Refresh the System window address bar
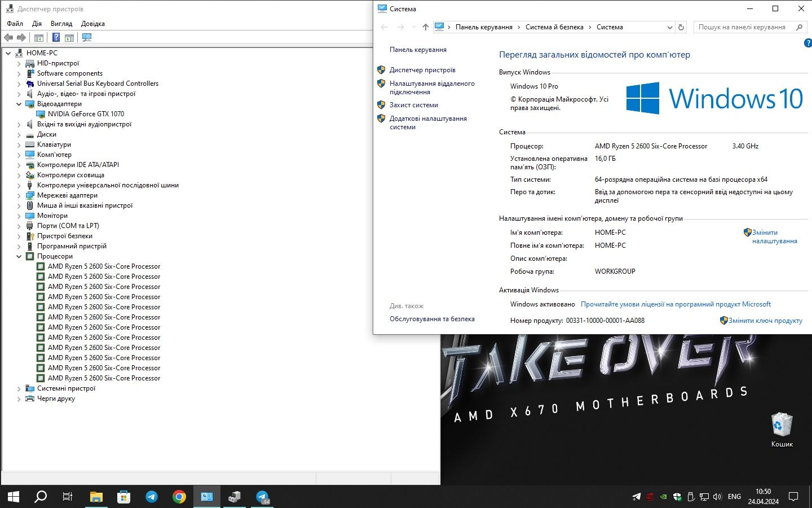This screenshot has height=508, width=812. 681,27
